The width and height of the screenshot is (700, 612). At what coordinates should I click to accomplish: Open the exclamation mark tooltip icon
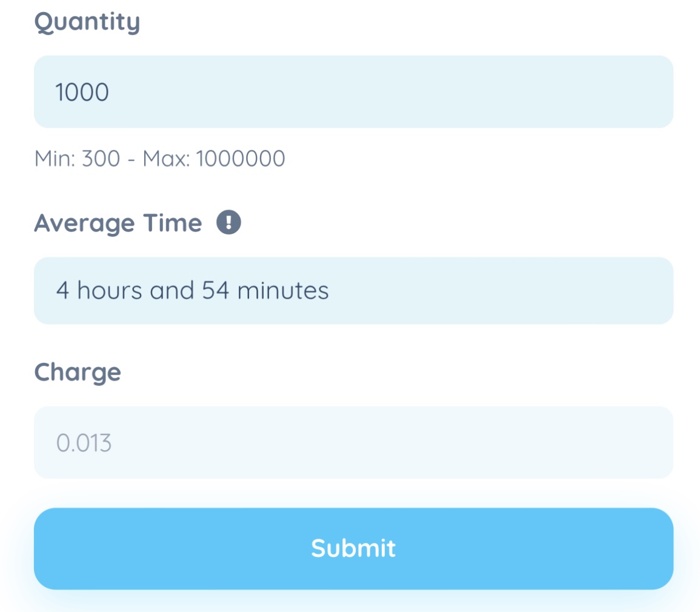228,222
